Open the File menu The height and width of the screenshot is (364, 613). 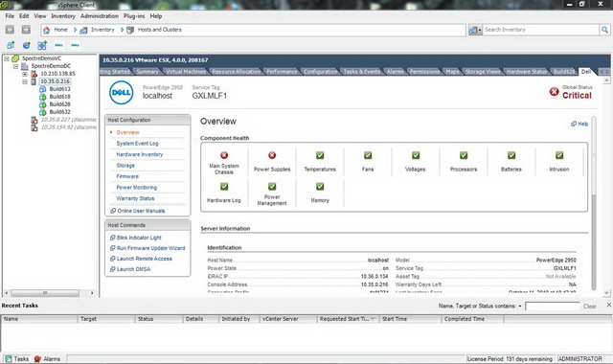point(10,16)
